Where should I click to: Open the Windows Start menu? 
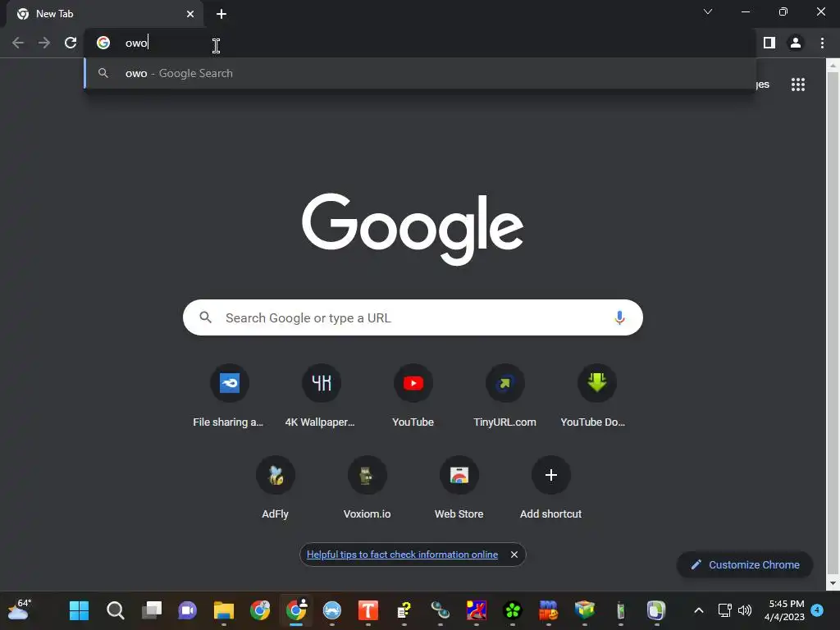tap(80, 610)
